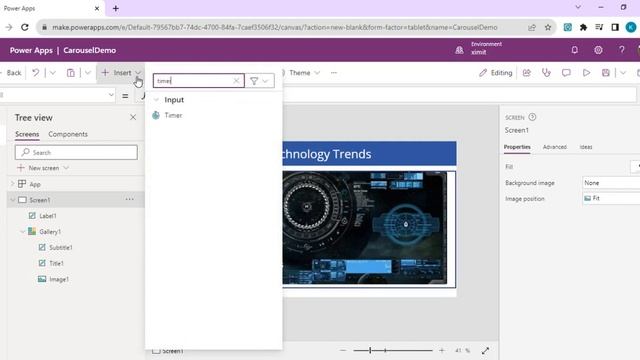Expand the paste options dropdown arrow

coord(88,73)
